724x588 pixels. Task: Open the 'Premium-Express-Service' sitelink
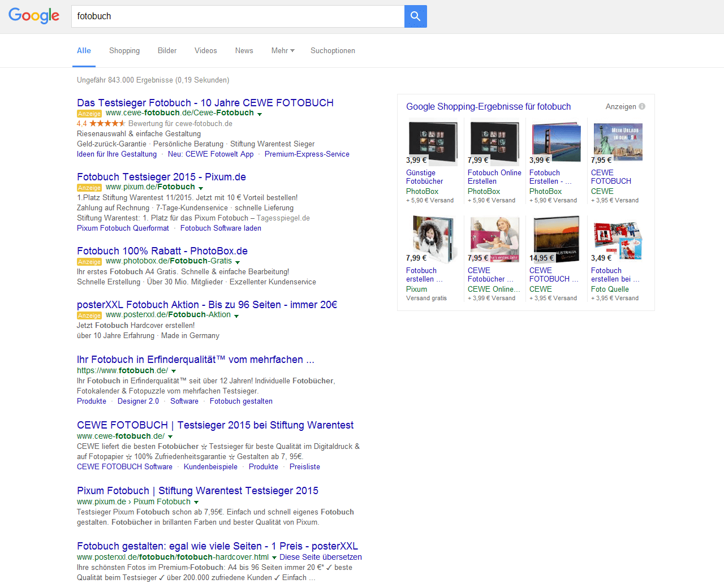point(307,154)
